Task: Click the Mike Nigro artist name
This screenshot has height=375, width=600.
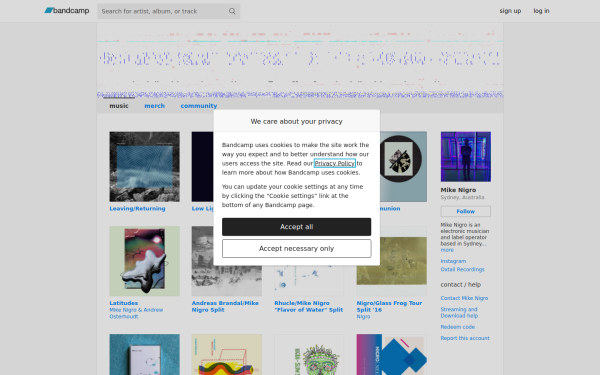Action: click(x=458, y=190)
